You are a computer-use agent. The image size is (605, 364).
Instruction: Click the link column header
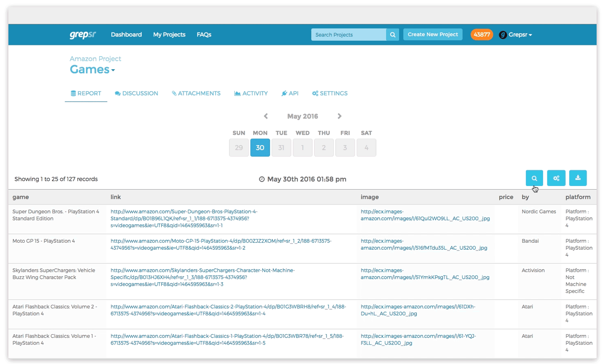tap(116, 197)
